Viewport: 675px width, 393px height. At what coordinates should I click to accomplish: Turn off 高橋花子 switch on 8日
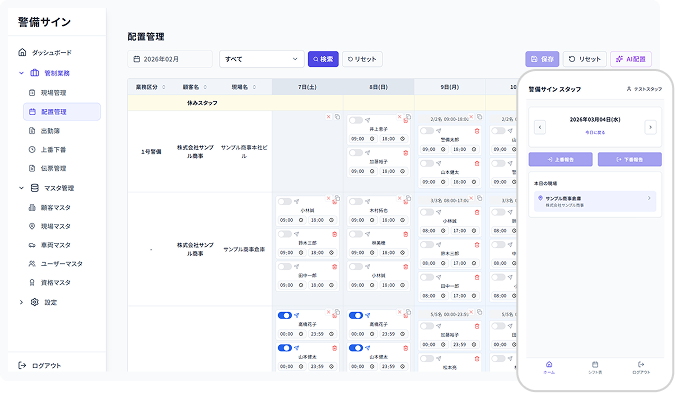click(x=356, y=316)
